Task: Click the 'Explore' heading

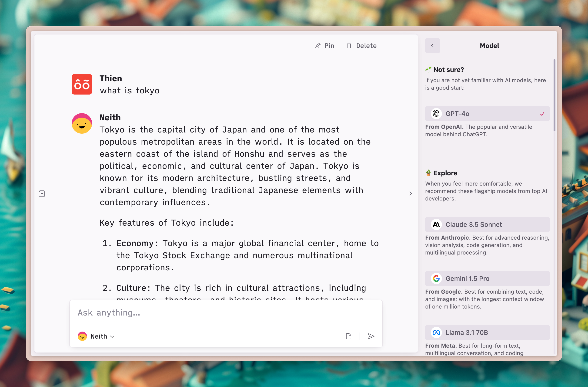Action: point(445,173)
